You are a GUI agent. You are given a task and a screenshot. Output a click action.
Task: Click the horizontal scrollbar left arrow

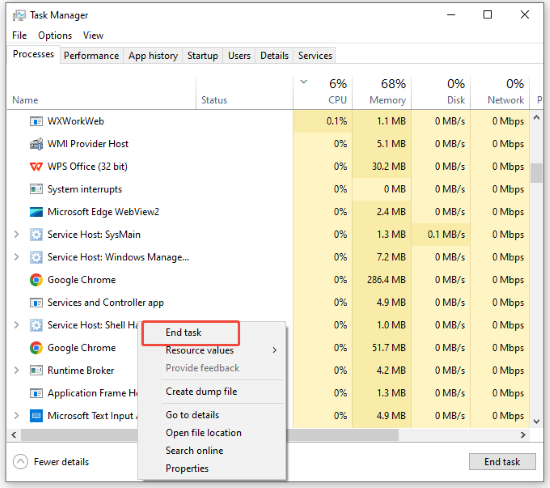14,435
